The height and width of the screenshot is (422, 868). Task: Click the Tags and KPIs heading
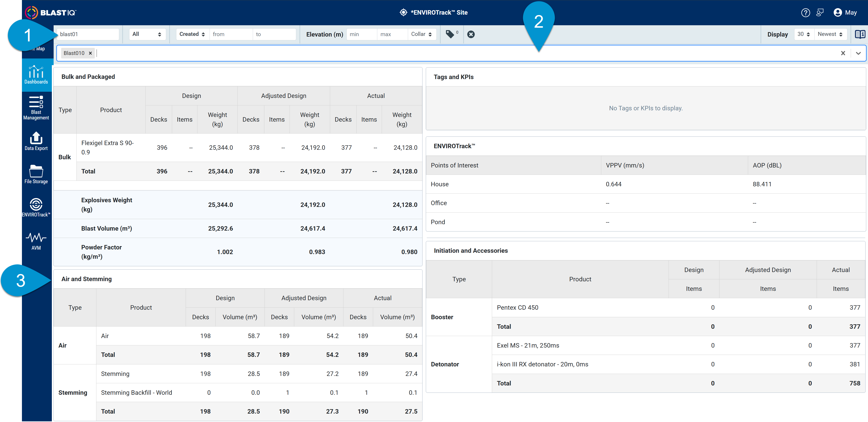453,77
